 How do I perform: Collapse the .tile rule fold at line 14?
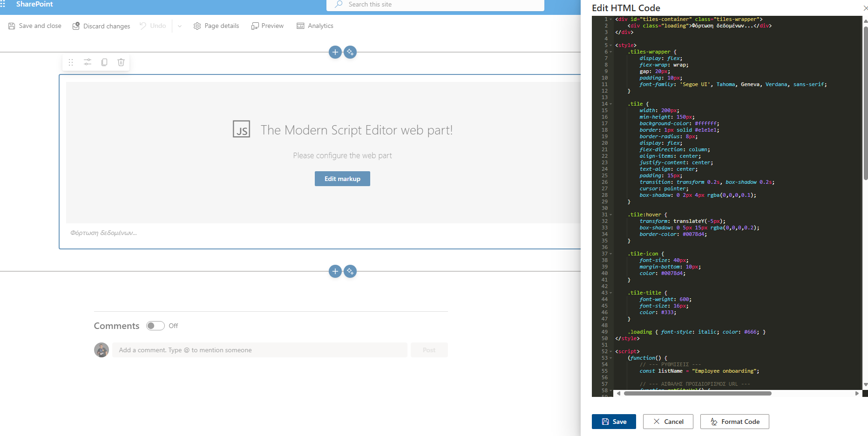(611, 104)
